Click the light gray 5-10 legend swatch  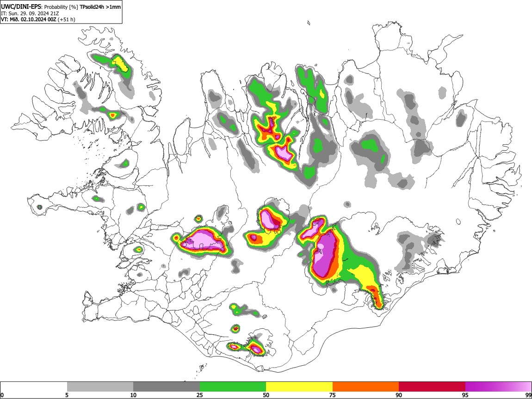(100, 387)
